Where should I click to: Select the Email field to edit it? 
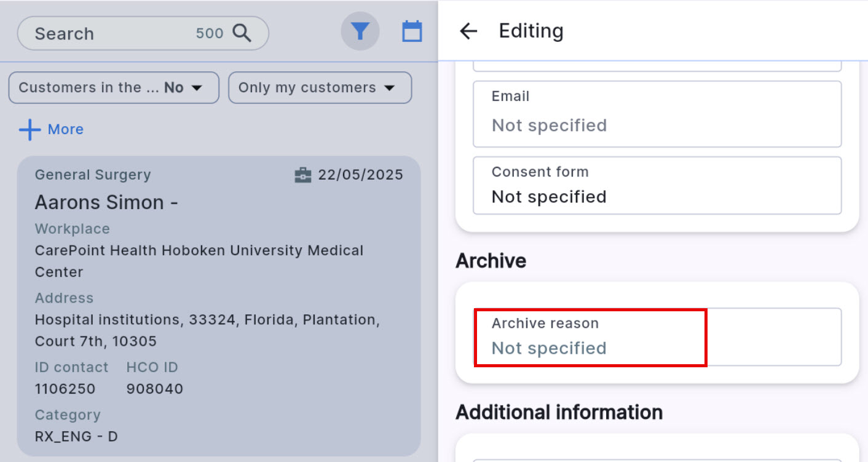[x=657, y=114]
